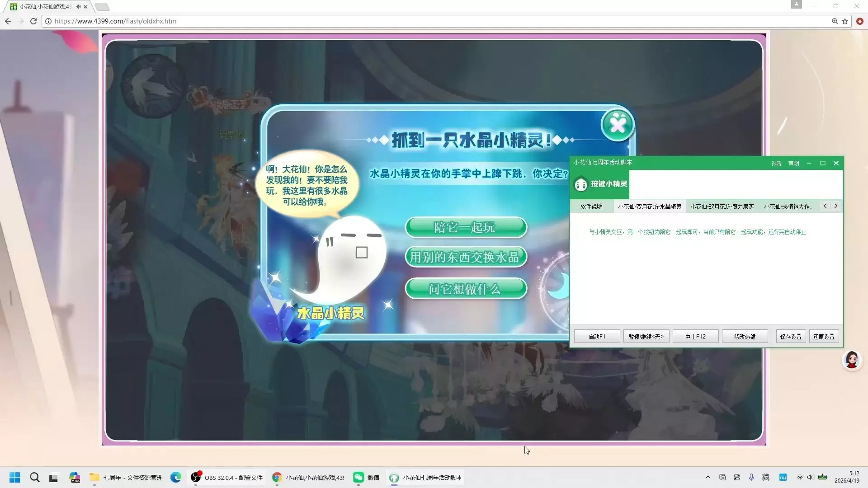Click the browser reload icon
The height and width of the screenshot is (488, 868).
point(33,21)
